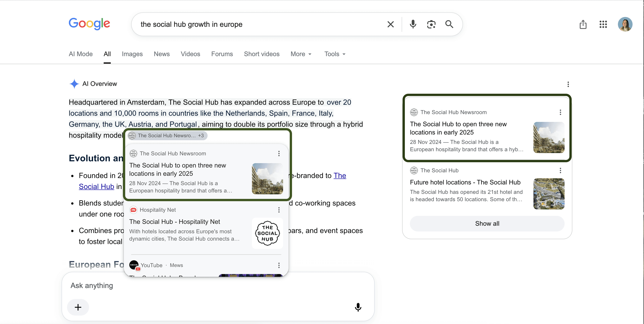
Task: Switch to the AI Mode tab
Action: click(x=81, y=54)
